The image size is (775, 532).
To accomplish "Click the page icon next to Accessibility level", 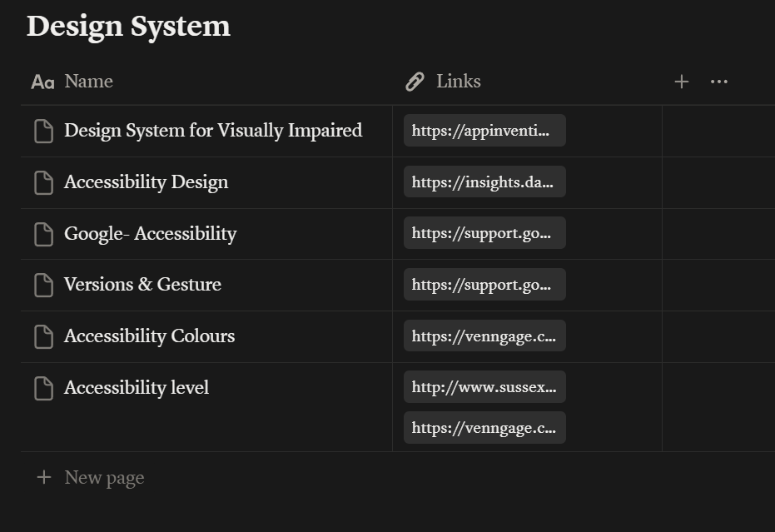I will [x=43, y=387].
